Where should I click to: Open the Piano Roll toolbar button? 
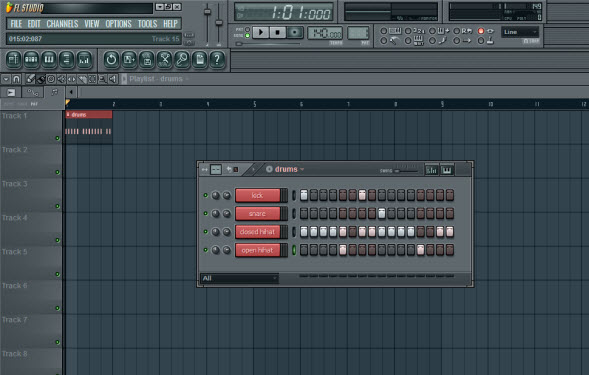(49, 59)
